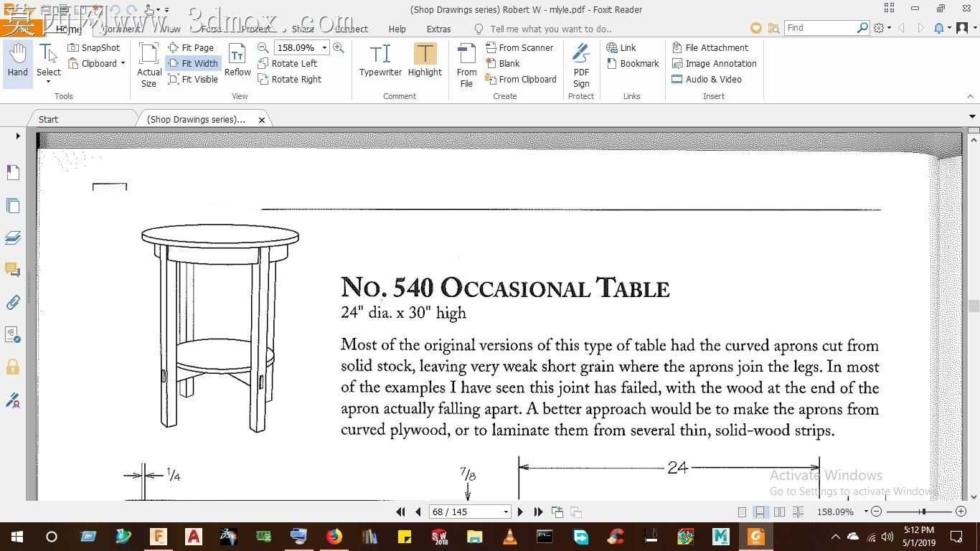Create PDF From Clipboard
Screen dimensions: 980x551
pos(521,79)
